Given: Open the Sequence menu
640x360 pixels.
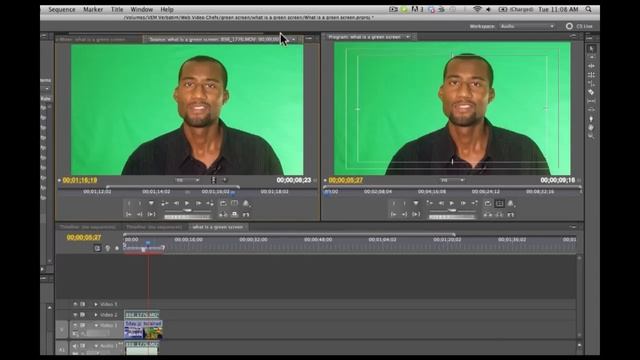Looking at the screenshot, I should (x=62, y=9).
